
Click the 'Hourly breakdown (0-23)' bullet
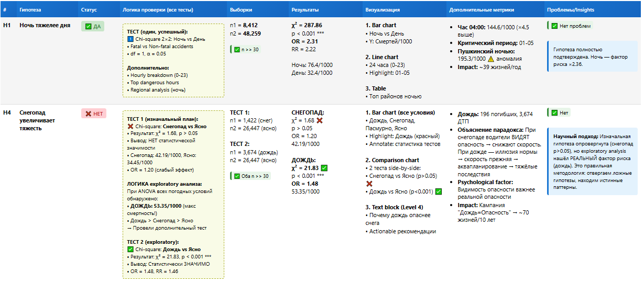coord(155,75)
